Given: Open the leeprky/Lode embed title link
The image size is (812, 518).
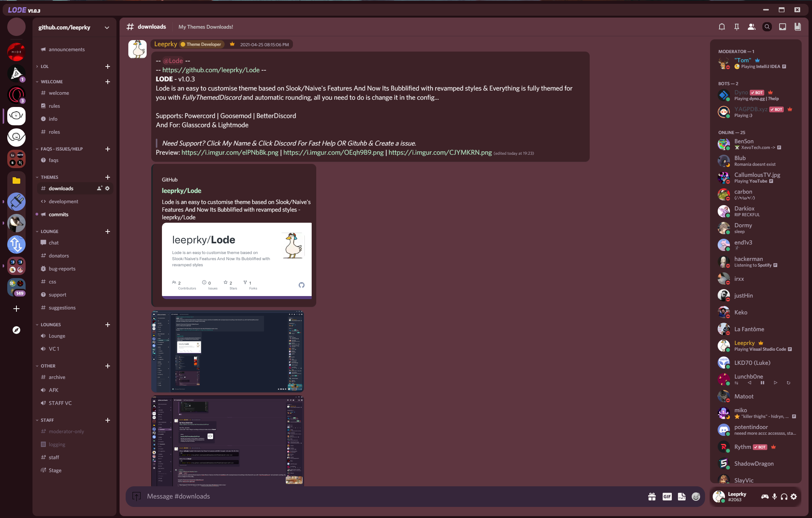Looking at the screenshot, I should coord(181,191).
